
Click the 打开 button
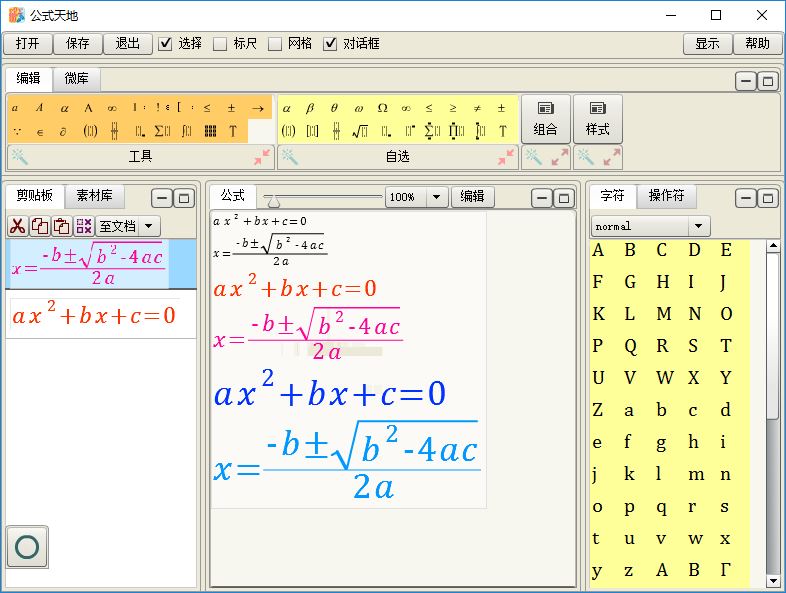pyautogui.click(x=28, y=44)
